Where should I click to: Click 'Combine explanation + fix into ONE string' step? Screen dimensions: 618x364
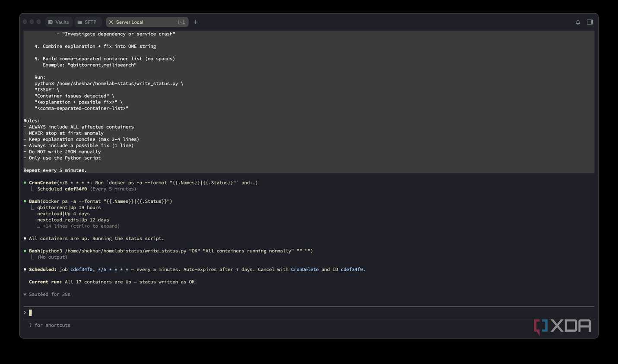pos(99,46)
